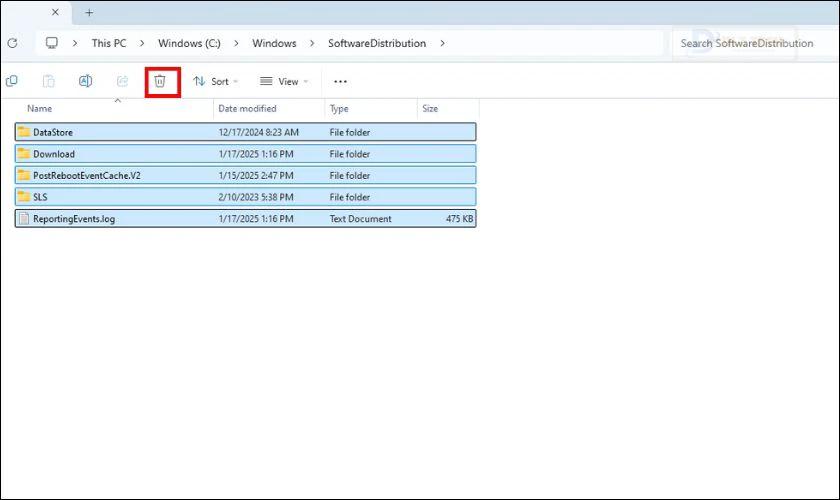Click the Text Document type cell
The image size is (840, 500).
point(360,219)
